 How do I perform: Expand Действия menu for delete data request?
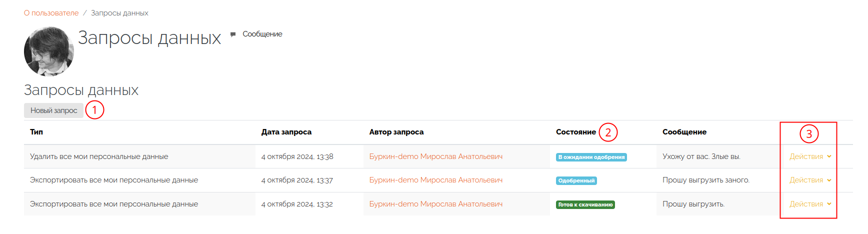(810, 156)
